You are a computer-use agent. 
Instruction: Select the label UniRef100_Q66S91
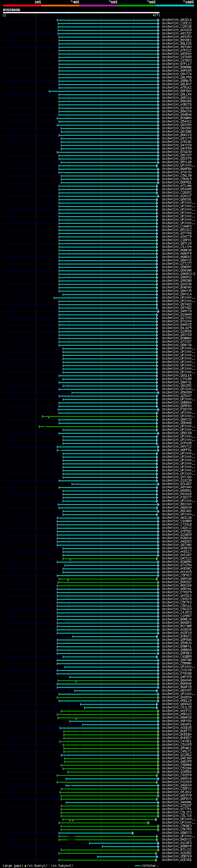pos(176,200)
